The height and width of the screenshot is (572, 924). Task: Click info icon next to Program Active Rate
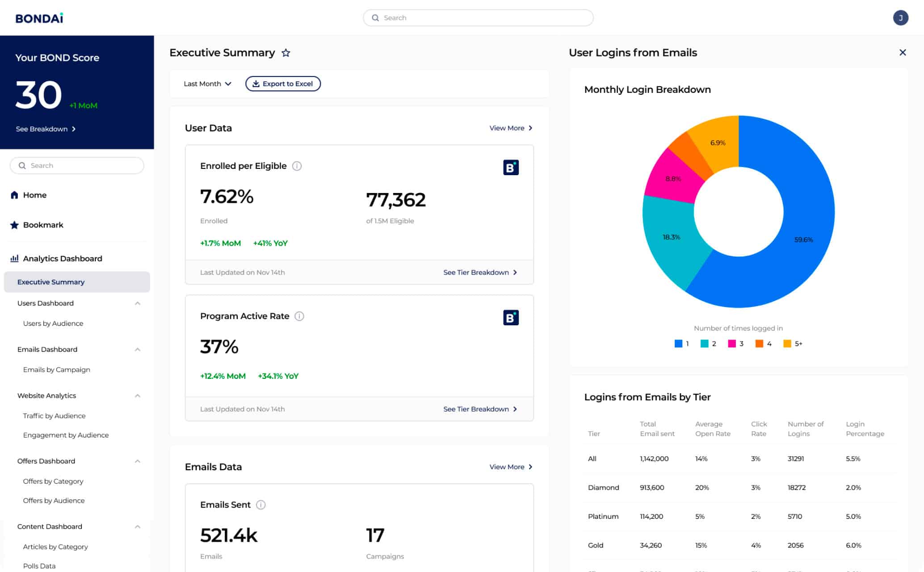[299, 316]
